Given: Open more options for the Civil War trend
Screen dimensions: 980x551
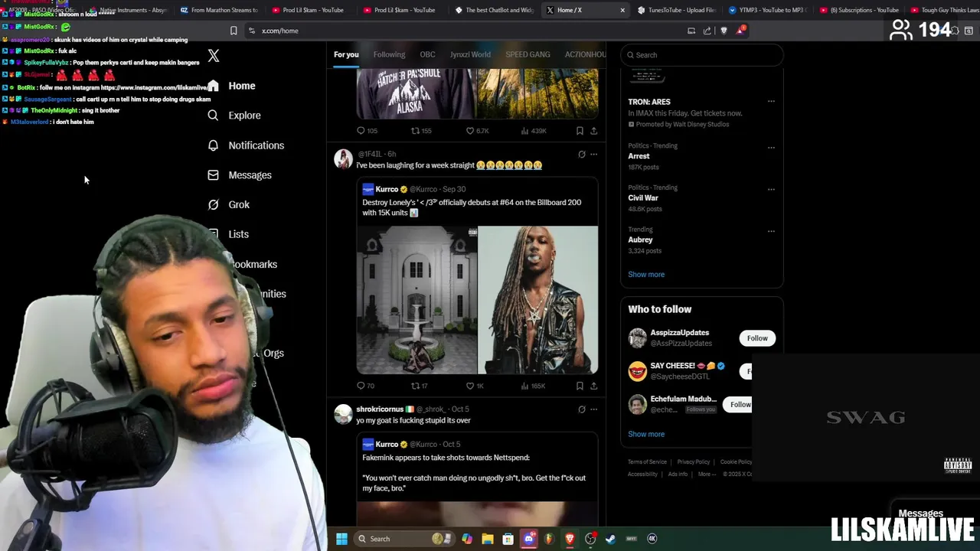Looking at the screenshot, I should 771,189.
